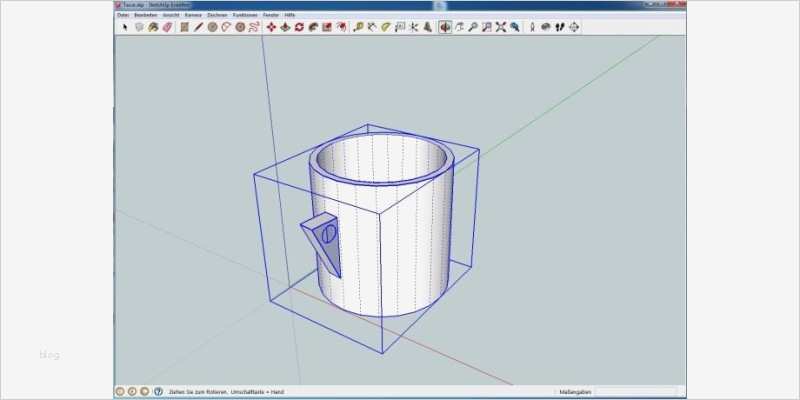This screenshot has width=800, height=400.
Task: Click the Maßangaben label
Action: click(576, 392)
